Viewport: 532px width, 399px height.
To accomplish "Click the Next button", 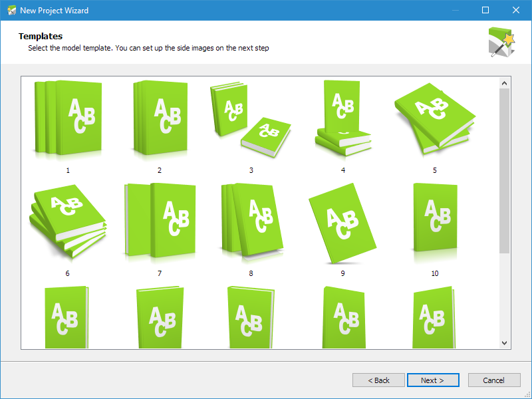I will click(x=433, y=380).
